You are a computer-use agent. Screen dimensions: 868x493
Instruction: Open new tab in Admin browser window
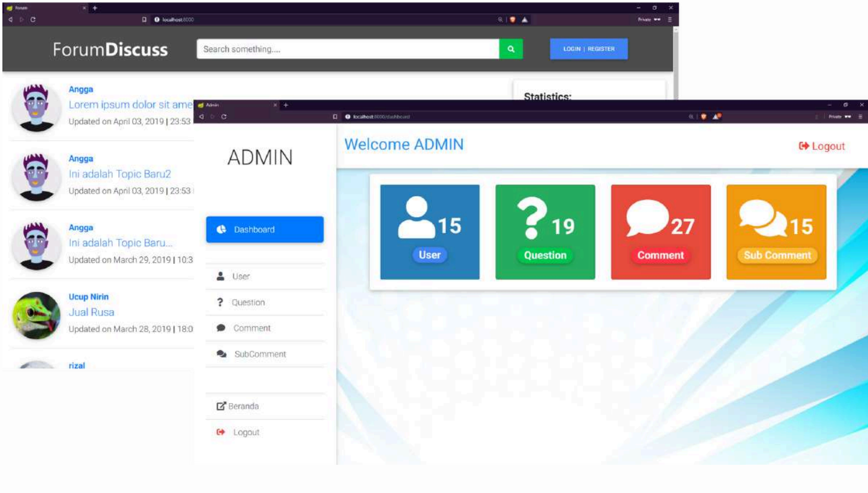coord(286,105)
